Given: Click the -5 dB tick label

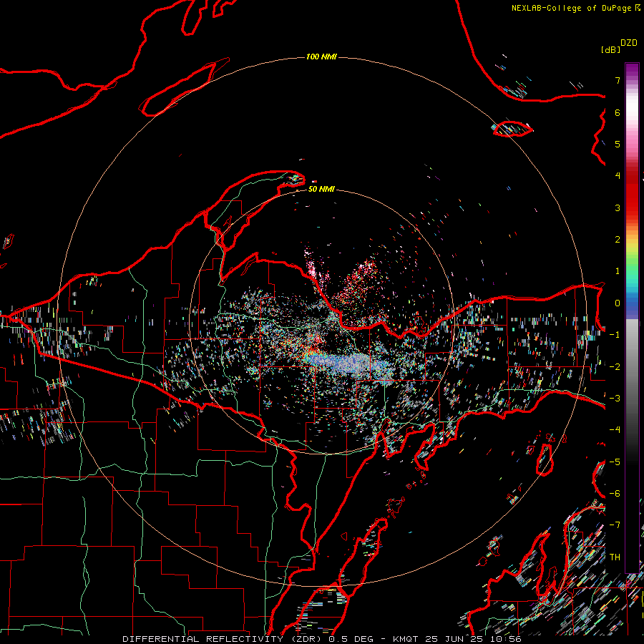Looking at the screenshot, I should click(x=615, y=462).
